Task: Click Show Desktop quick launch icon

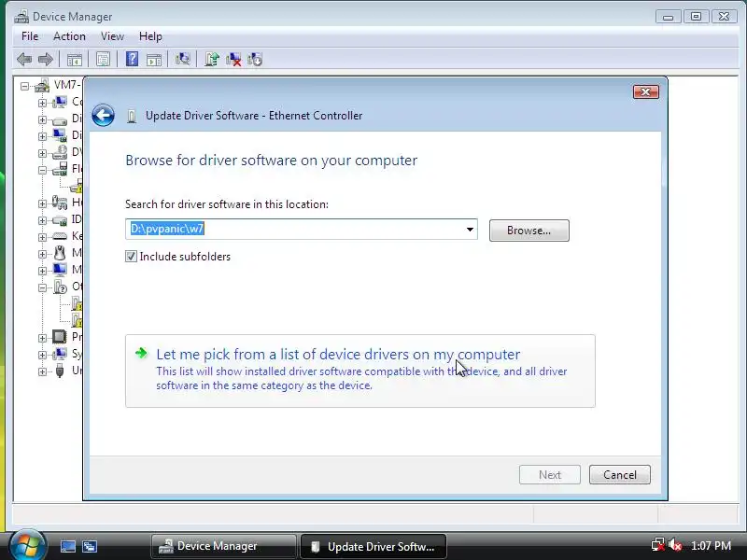Action: pos(67,546)
